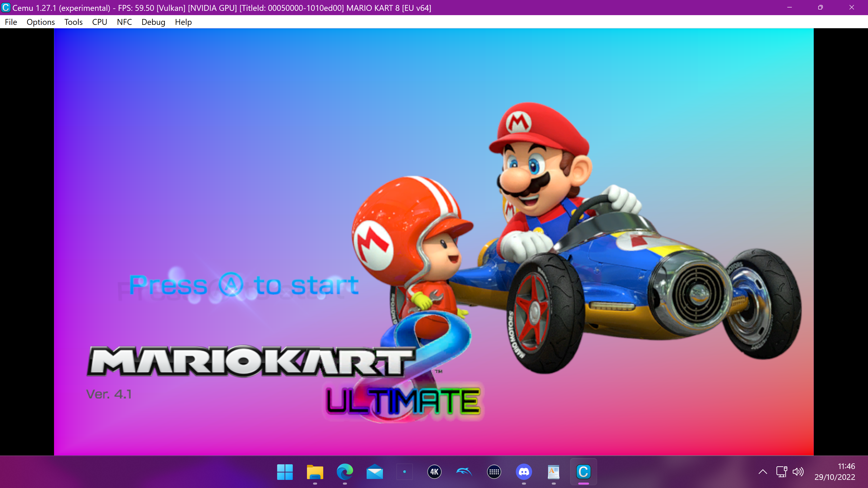Viewport: 868px width, 488px height.
Task: Show hidden system tray icons
Action: pos(763,472)
